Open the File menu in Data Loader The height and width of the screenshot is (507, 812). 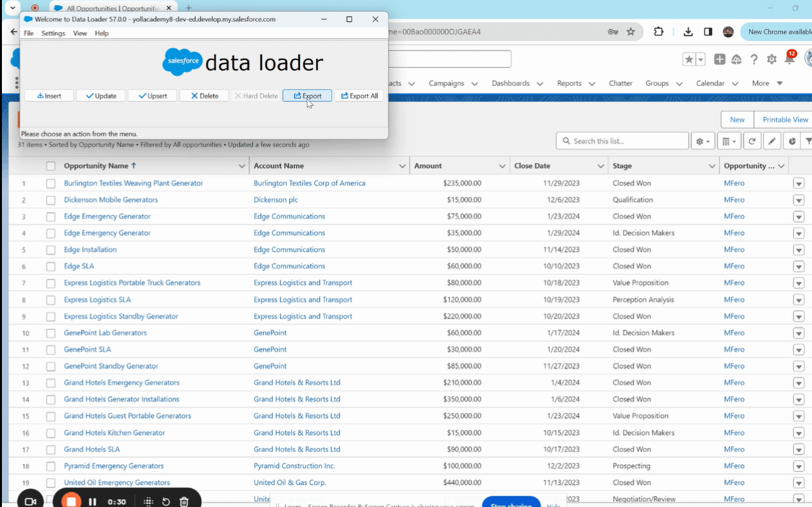[x=29, y=33]
